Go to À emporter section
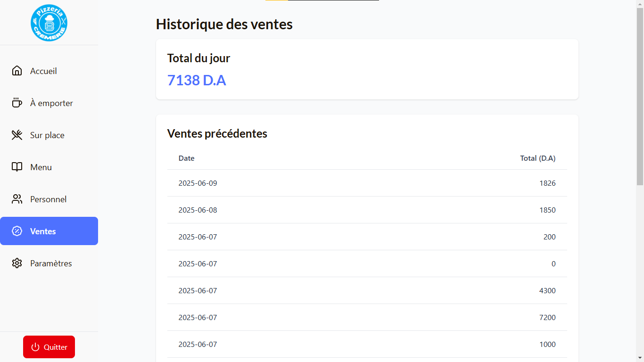 [x=51, y=103]
